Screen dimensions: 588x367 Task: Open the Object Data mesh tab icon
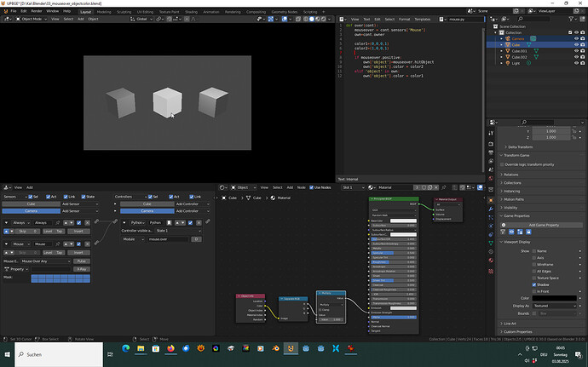pos(491,244)
